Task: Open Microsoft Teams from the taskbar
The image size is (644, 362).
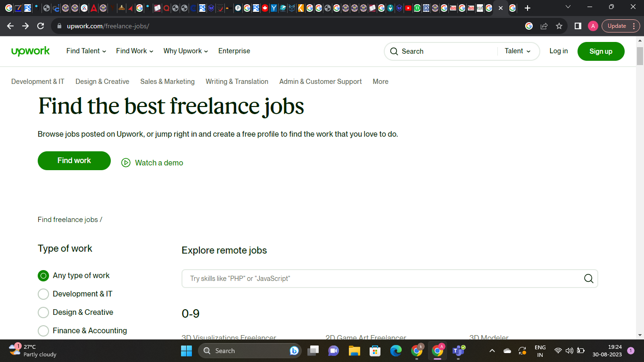Action: coord(458,351)
